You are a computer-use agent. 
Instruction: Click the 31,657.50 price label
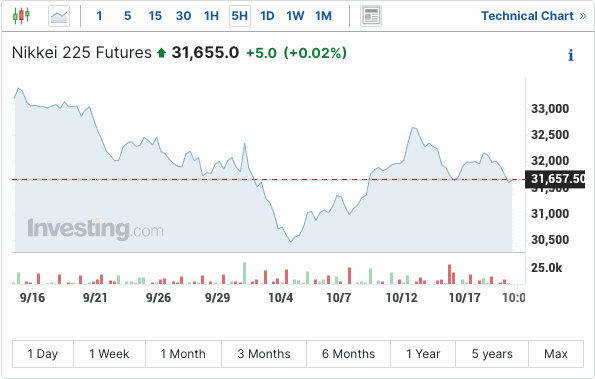pyautogui.click(x=555, y=179)
